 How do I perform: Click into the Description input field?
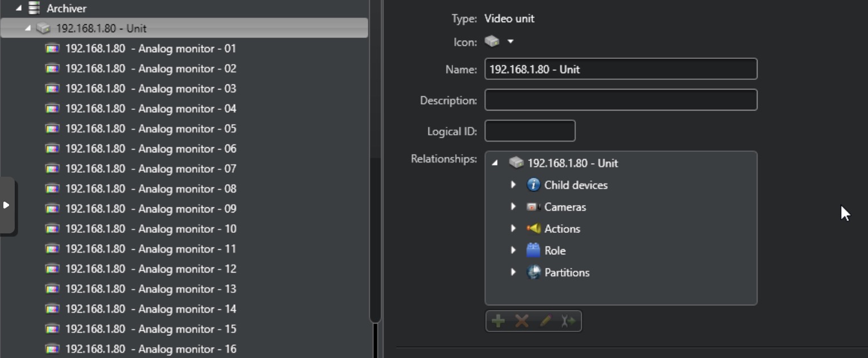621,100
